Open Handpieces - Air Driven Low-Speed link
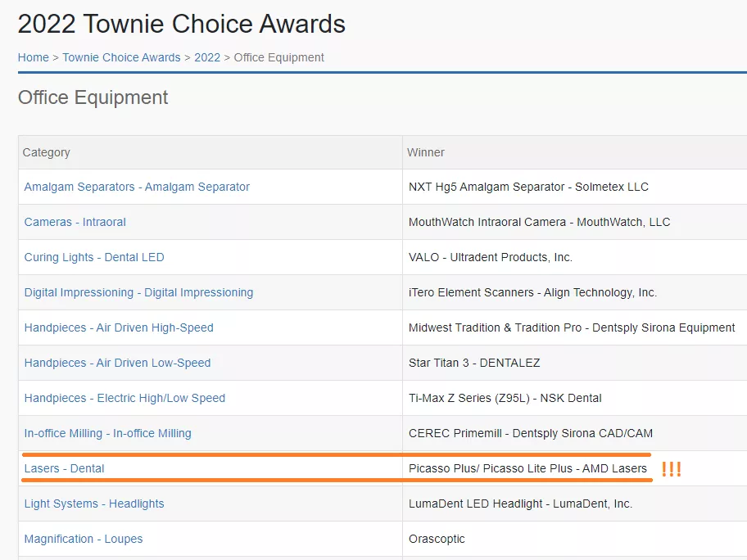This screenshot has width=747, height=560. [x=117, y=363]
